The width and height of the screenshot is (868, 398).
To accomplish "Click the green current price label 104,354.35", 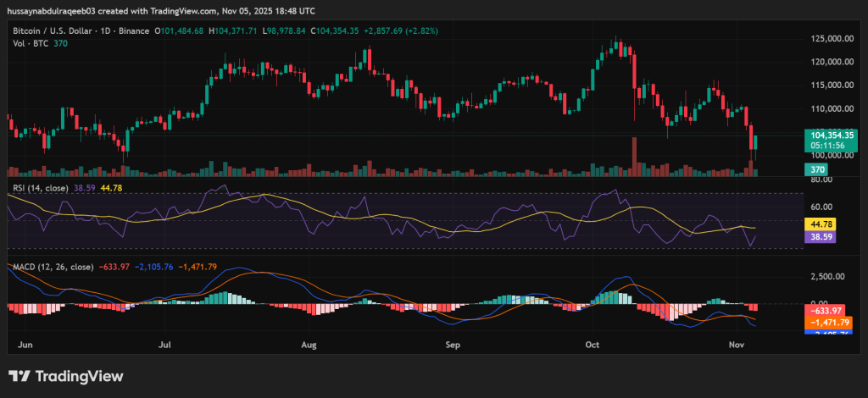I will [x=832, y=135].
